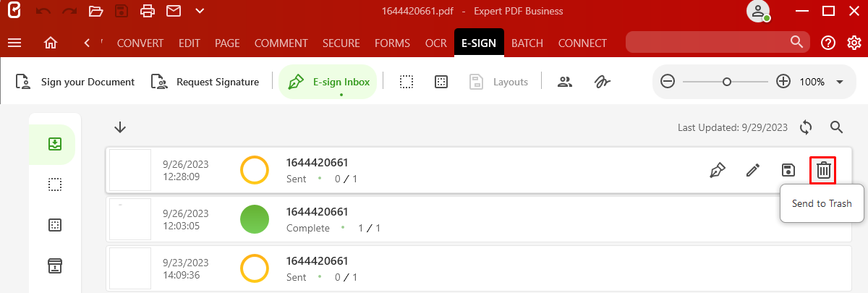
Task: Open the 100% zoom level dropdown
Action: pos(840,82)
